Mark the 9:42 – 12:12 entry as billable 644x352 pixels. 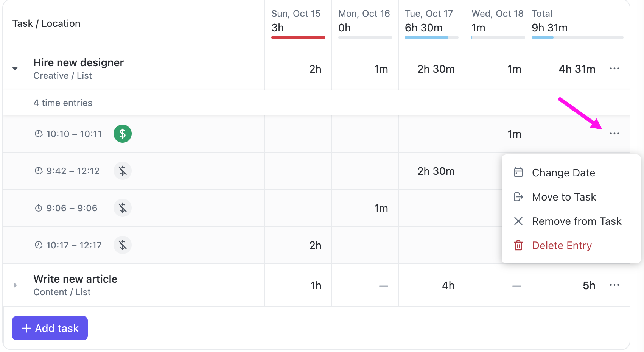[123, 171]
